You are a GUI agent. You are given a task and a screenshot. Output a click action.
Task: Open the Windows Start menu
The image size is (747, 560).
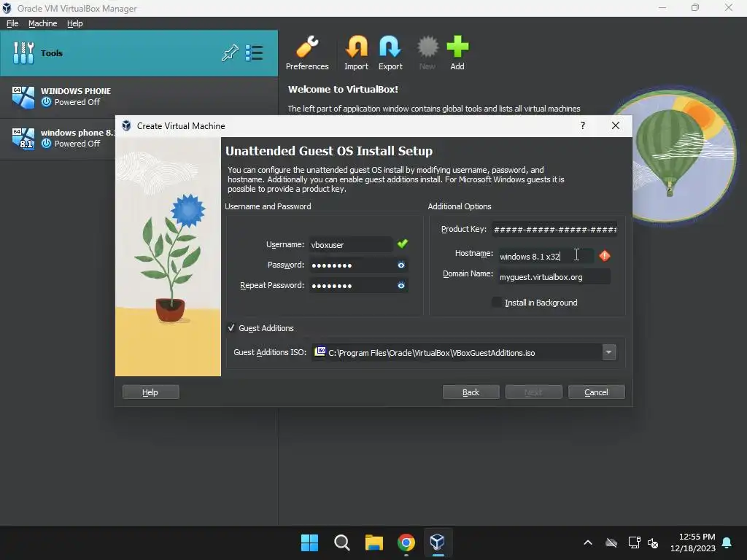(309, 542)
